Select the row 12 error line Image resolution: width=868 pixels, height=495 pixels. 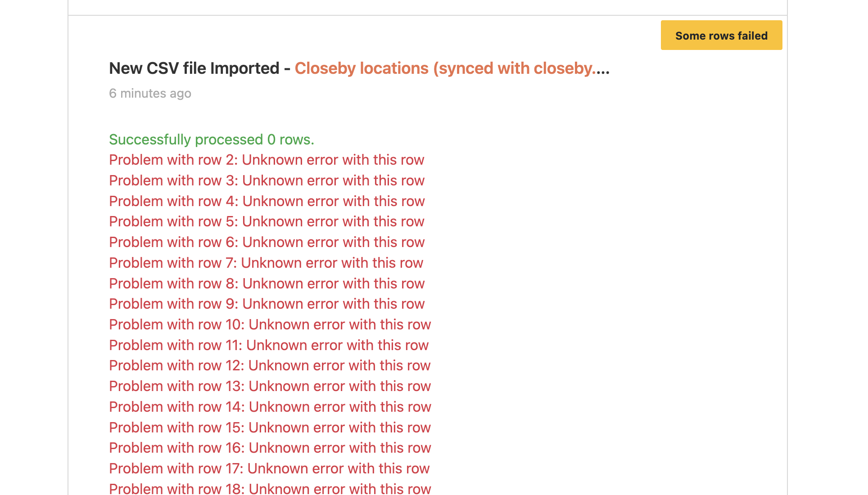click(x=270, y=365)
